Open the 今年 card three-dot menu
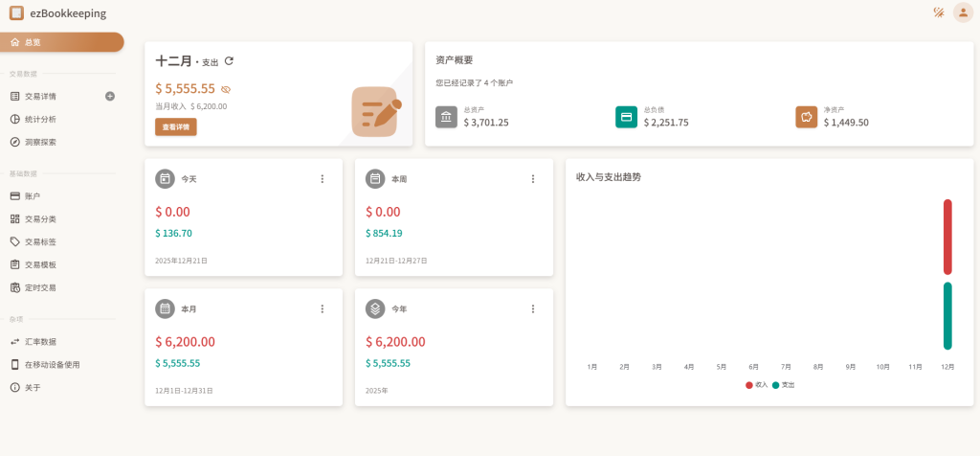 [x=533, y=308]
